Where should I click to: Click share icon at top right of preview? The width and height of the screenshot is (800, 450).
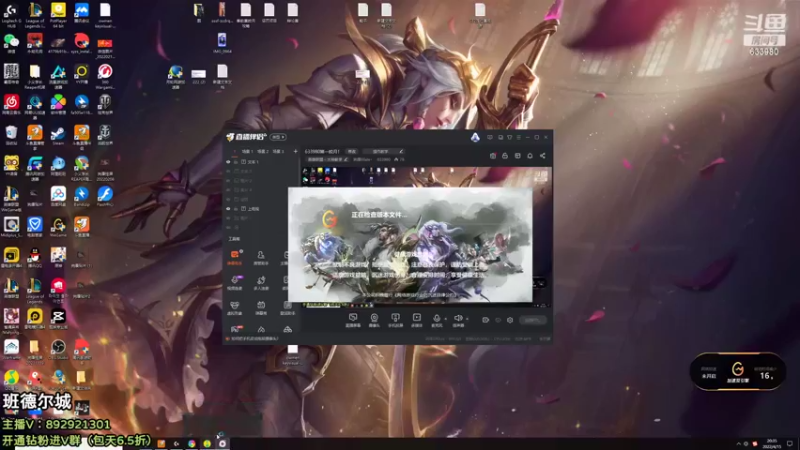click(542, 156)
